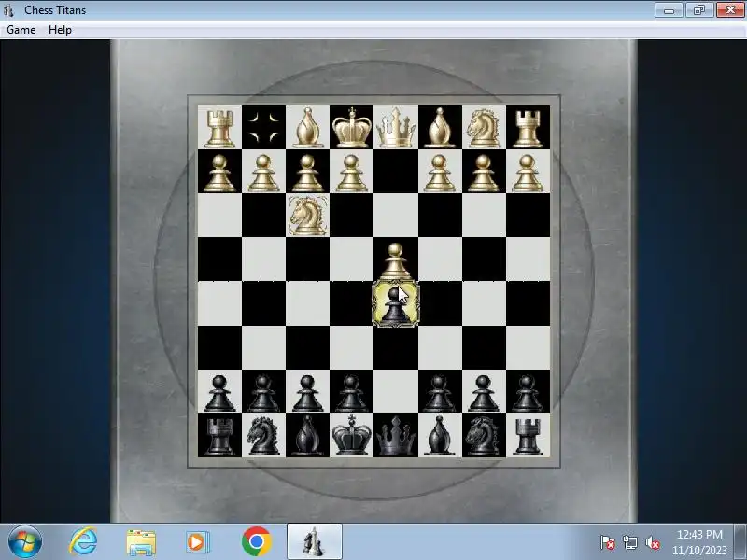Select the gold pawn in front of back-row knight

(x=483, y=173)
